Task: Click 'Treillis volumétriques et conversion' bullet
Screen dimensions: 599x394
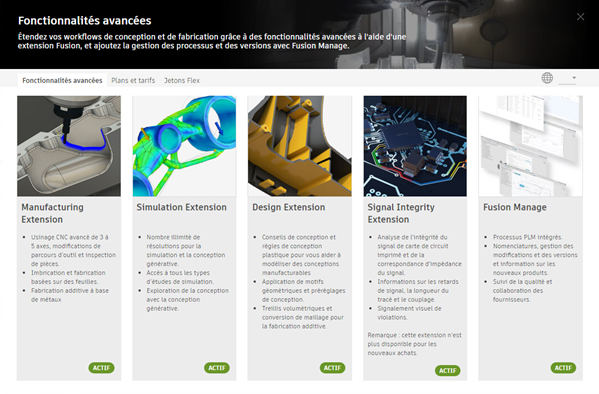Action: [303, 317]
